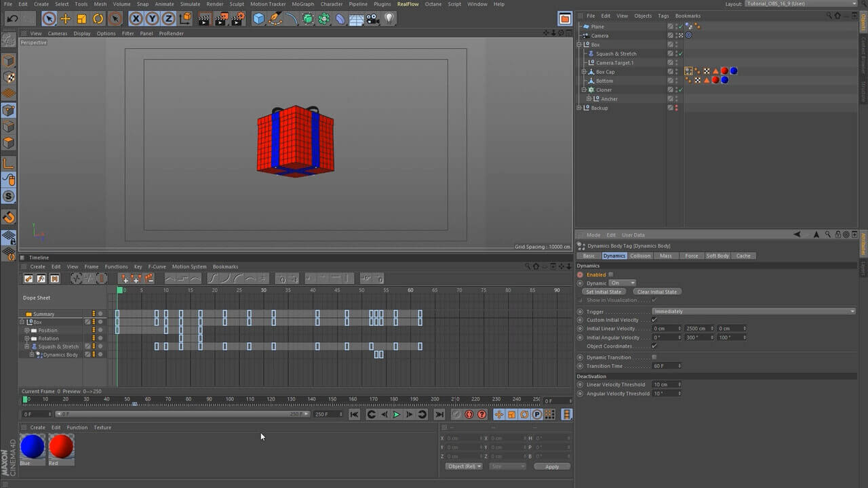Toggle the X-axis lock button
The width and height of the screenshot is (868, 488).
[136, 19]
